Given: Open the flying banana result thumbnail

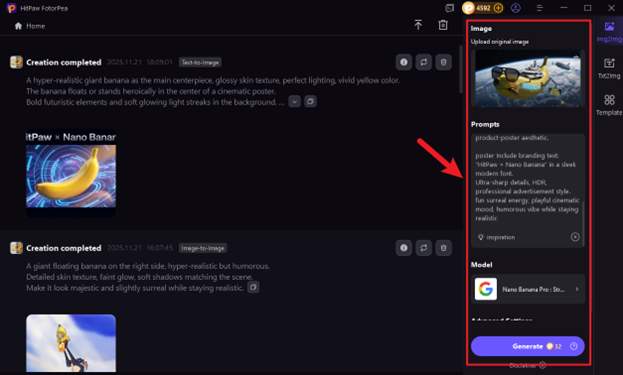Looking at the screenshot, I should [71, 343].
